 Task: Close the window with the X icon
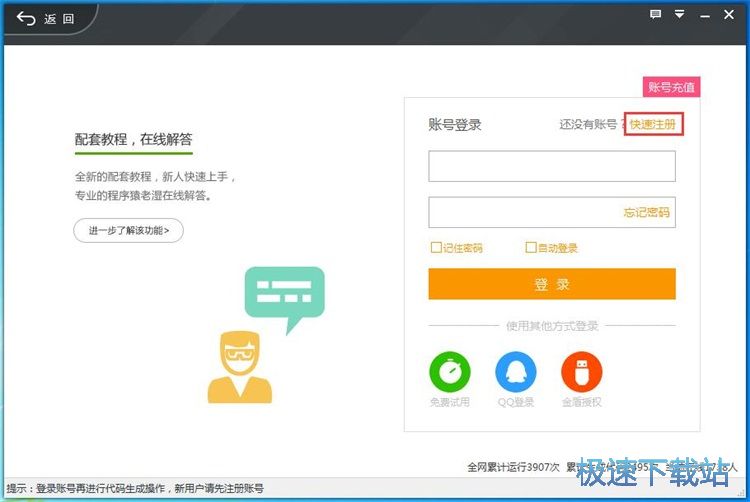coord(729,15)
